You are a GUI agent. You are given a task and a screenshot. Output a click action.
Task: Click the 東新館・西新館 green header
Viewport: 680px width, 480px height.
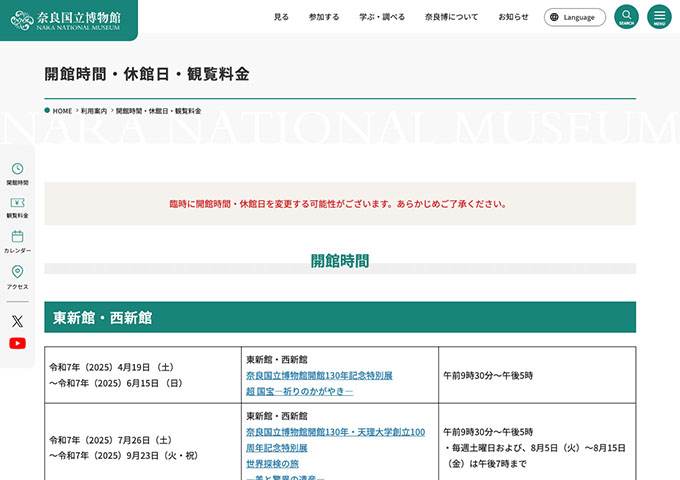click(340, 317)
